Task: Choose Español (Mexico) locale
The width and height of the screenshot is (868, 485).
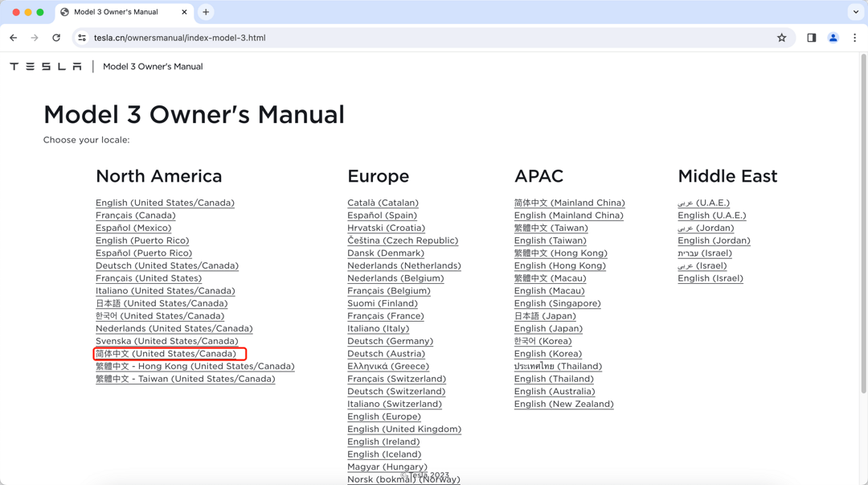Action: (x=133, y=228)
